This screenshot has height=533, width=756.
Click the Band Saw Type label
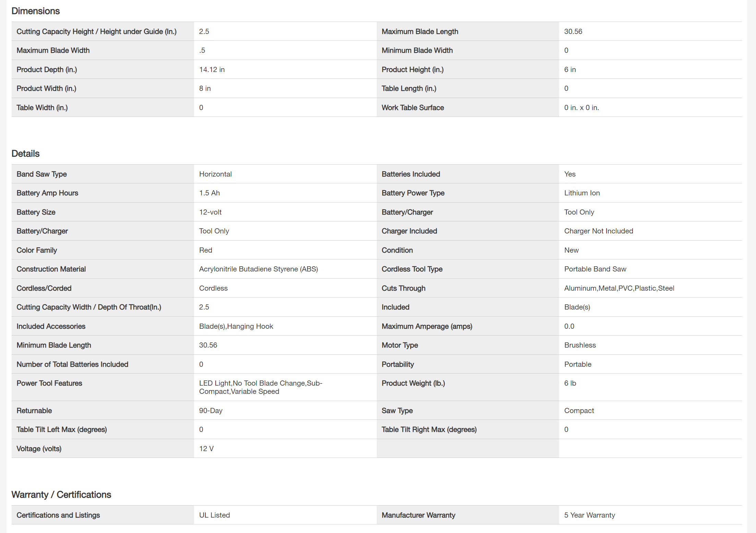[41, 174]
